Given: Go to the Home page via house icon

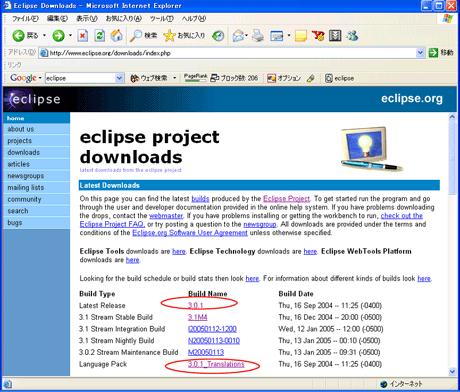Looking at the screenshot, I should pyautogui.click(x=116, y=35).
